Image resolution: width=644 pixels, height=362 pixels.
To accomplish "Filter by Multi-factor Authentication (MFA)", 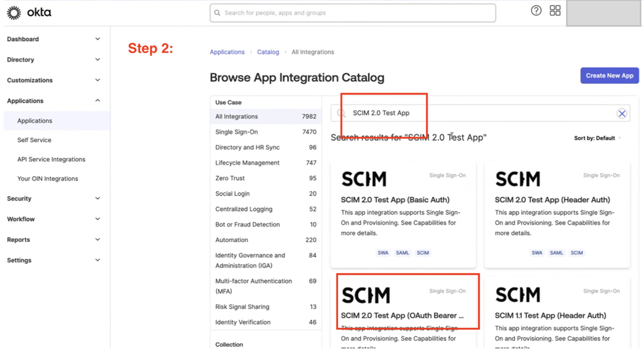I will pyautogui.click(x=266, y=286).
